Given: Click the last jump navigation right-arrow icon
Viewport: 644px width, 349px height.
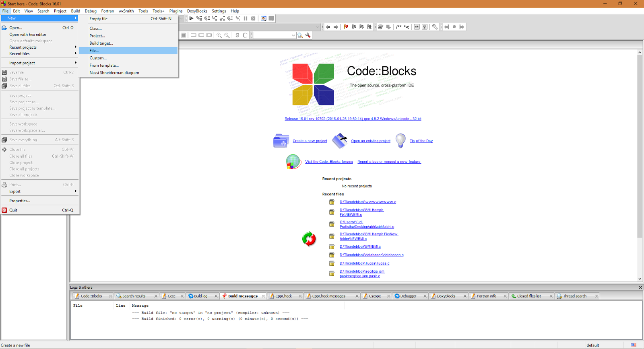Looking at the screenshot, I should pyautogui.click(x=462, y=27).
